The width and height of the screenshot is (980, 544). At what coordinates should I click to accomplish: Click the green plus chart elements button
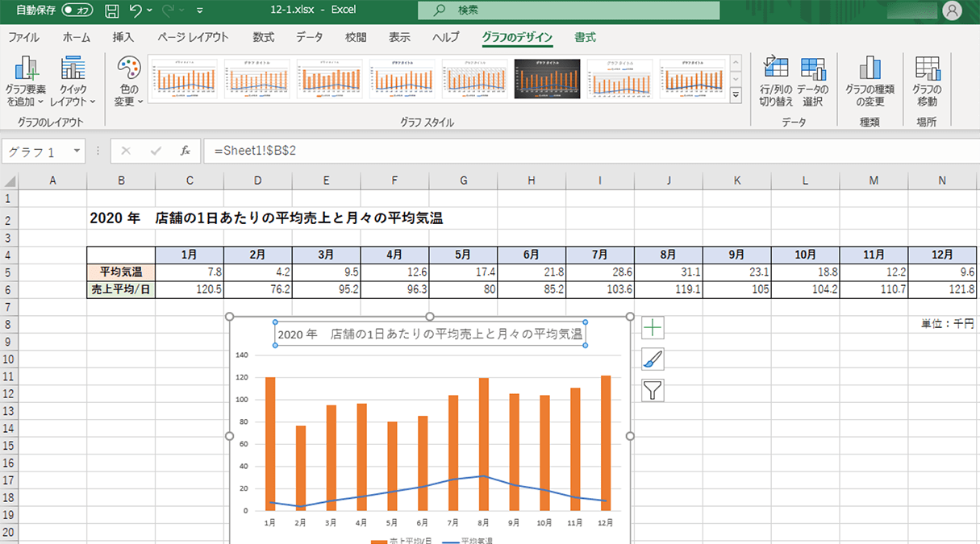653,327
